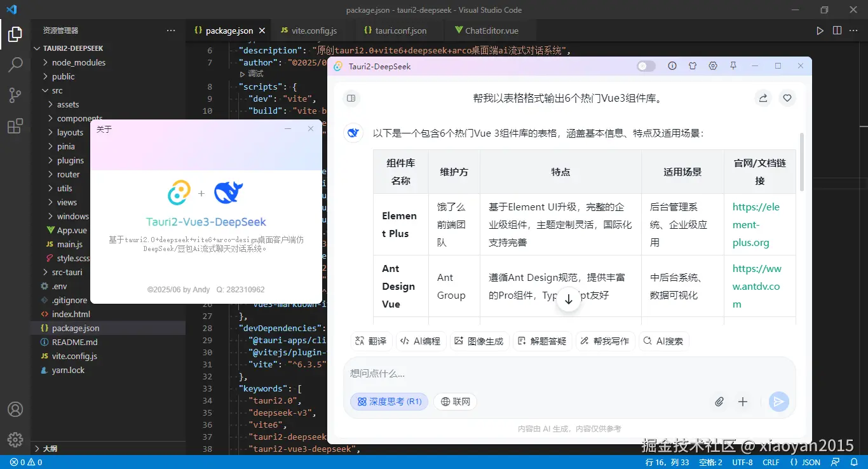This screenshot has height=469, width=868.
Task: Open the Source Control view
Action: coord(15,95)
